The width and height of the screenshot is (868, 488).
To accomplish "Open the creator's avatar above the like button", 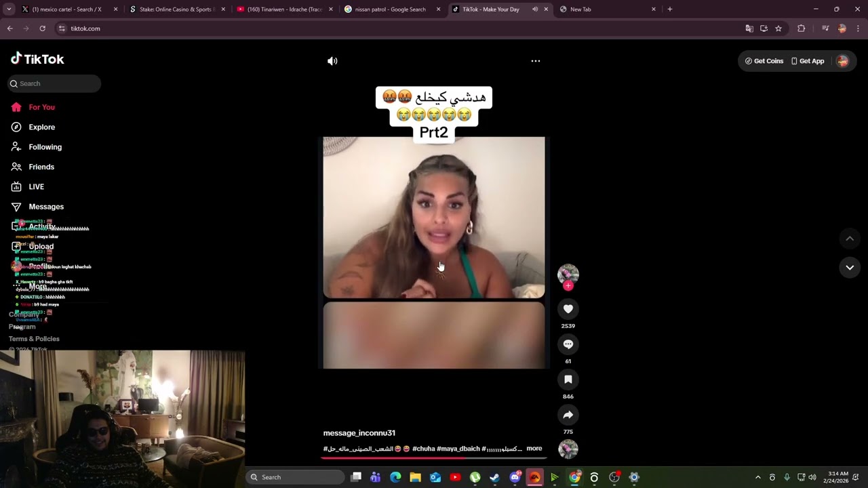I will click(568, 274).
